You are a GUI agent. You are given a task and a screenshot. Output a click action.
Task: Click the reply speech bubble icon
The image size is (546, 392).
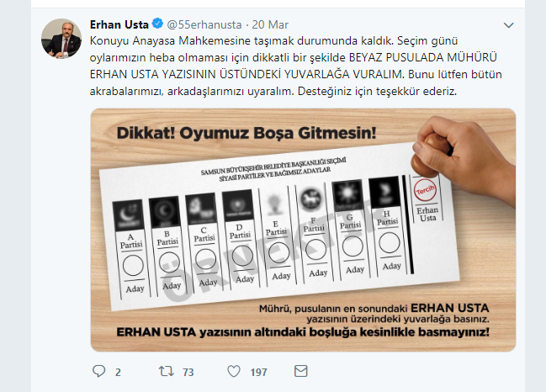pos(99,371)
